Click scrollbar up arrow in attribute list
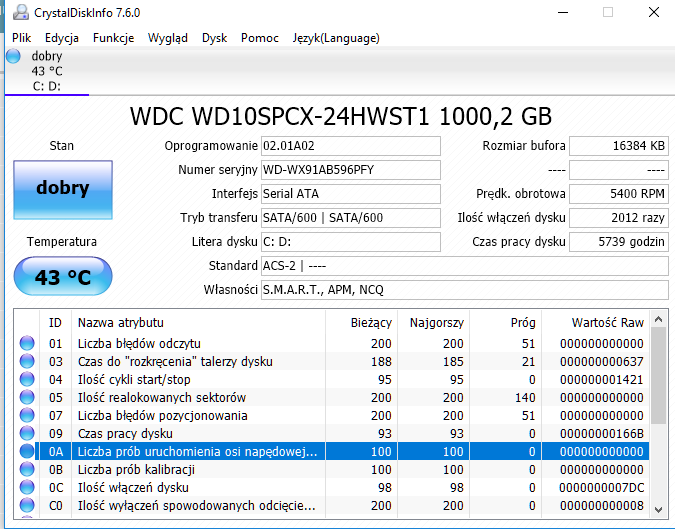This screenshot has height=529, width=675. tap(658, 319)
